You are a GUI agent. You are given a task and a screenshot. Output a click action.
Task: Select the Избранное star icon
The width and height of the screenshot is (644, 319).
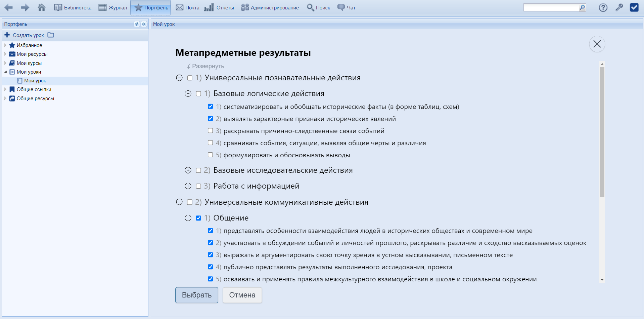pyautogui.click(x=12, y=45)
